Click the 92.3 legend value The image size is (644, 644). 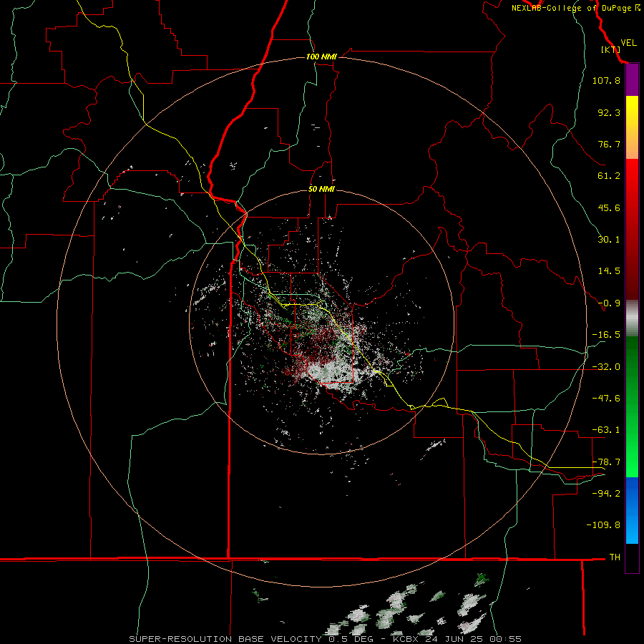tap(609, 112)
